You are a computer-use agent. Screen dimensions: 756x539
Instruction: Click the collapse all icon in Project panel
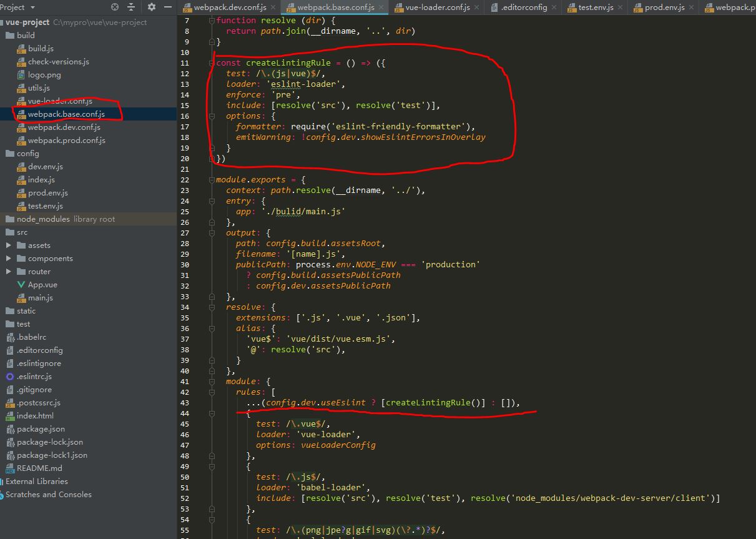coord(131,7)
